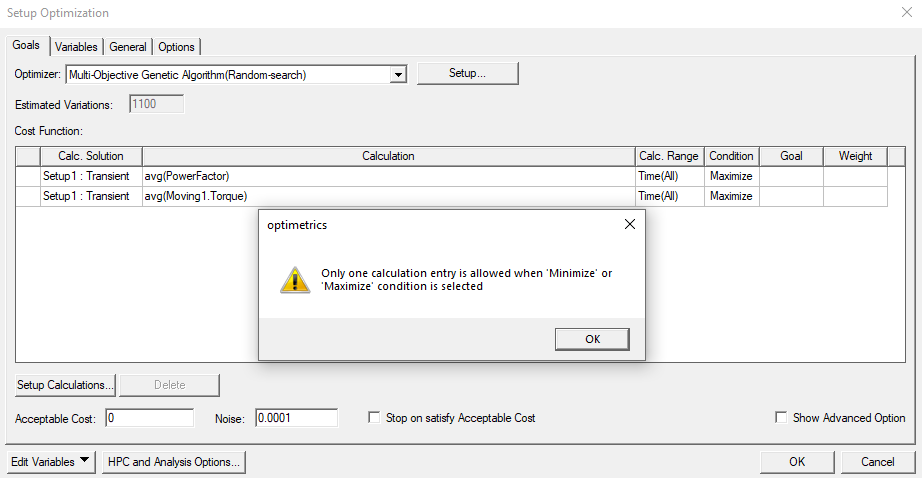Close the Setup Optimization window
Screen dimensions: 922x478
(x=907, y=13)
